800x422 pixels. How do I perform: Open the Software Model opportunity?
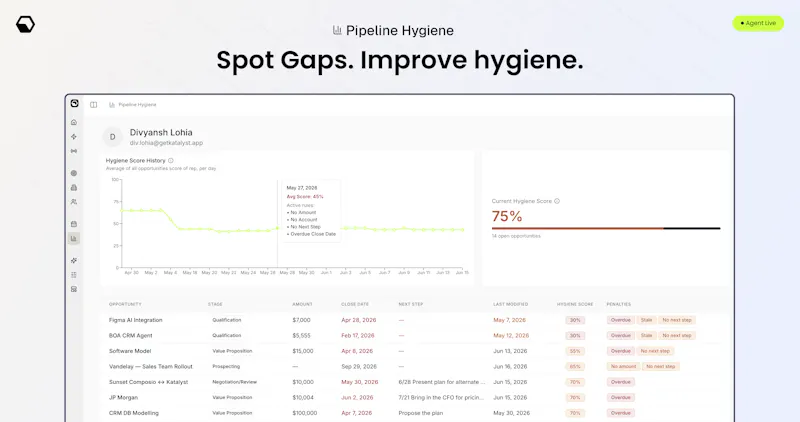pyautogui.click(x=130, y=351)
